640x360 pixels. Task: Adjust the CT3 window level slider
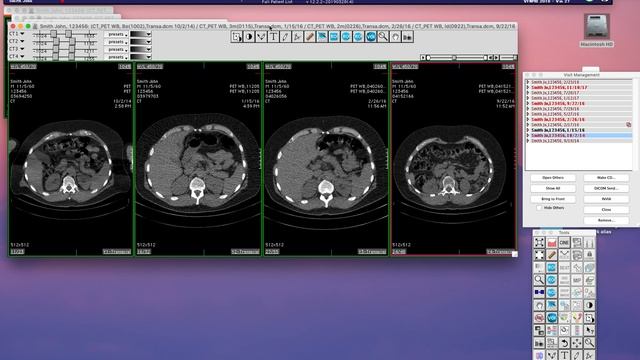(65, 49)
